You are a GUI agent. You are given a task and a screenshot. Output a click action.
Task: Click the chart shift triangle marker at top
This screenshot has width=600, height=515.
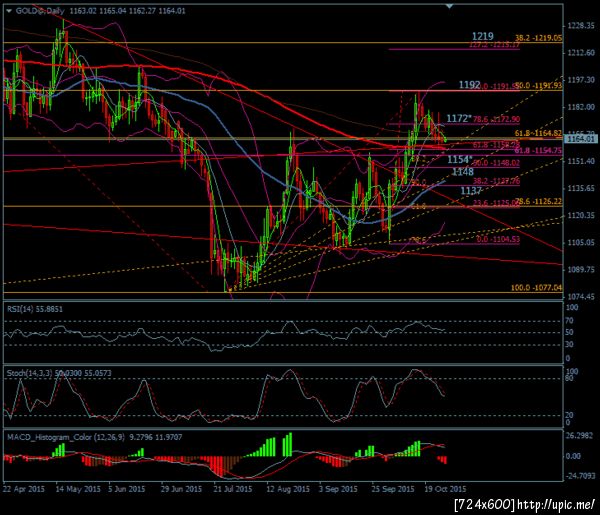pyautogui.click(x=450, y=6)
